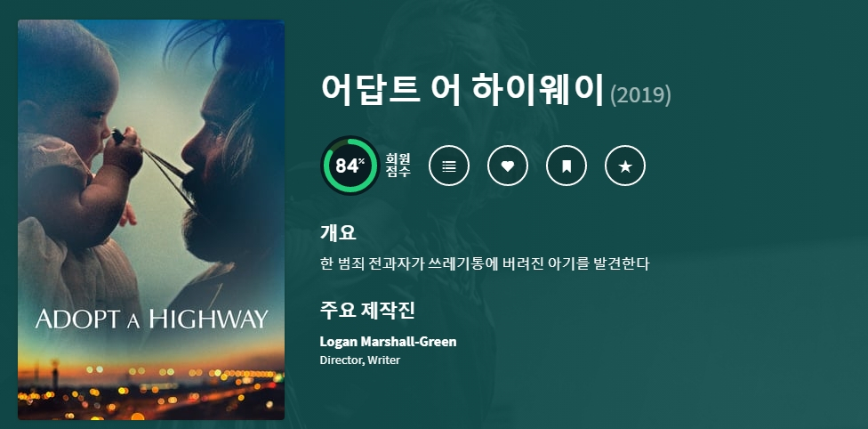Open Logan Marshall-Green's profile
This screenshot has height=429, width=868.
[x=388, y=342]
